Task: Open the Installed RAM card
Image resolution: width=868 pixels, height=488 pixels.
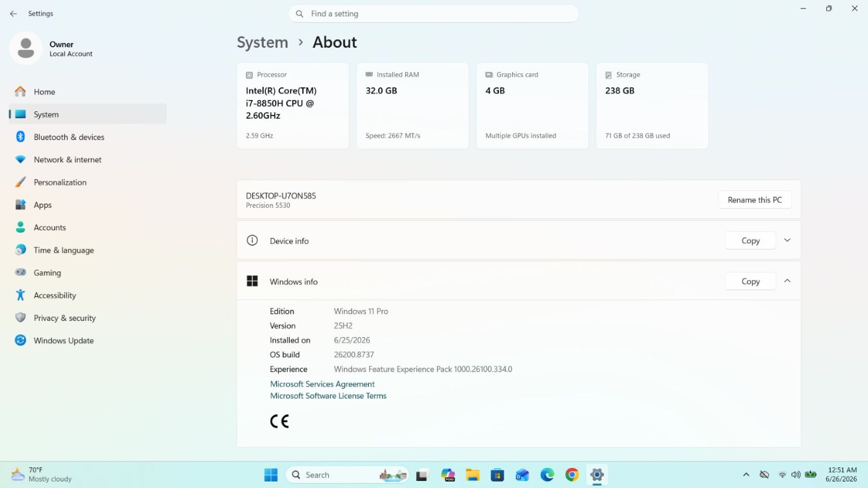Action: point(412,105)
